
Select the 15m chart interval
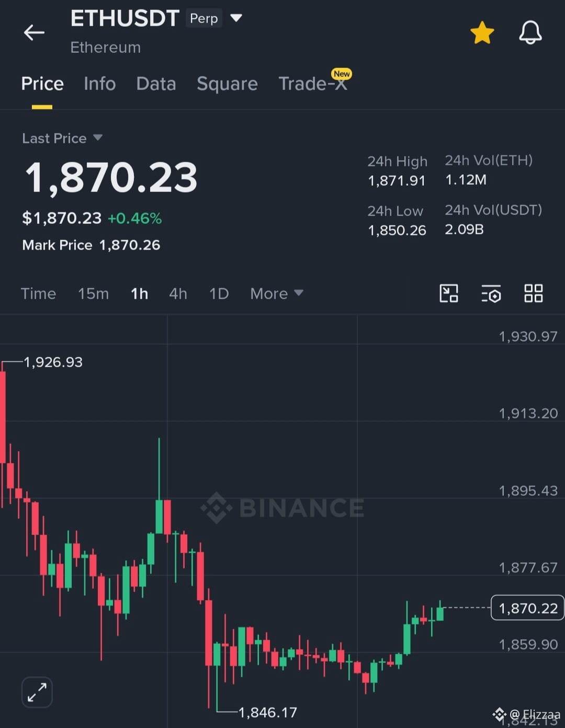click(x=93, y=293)
